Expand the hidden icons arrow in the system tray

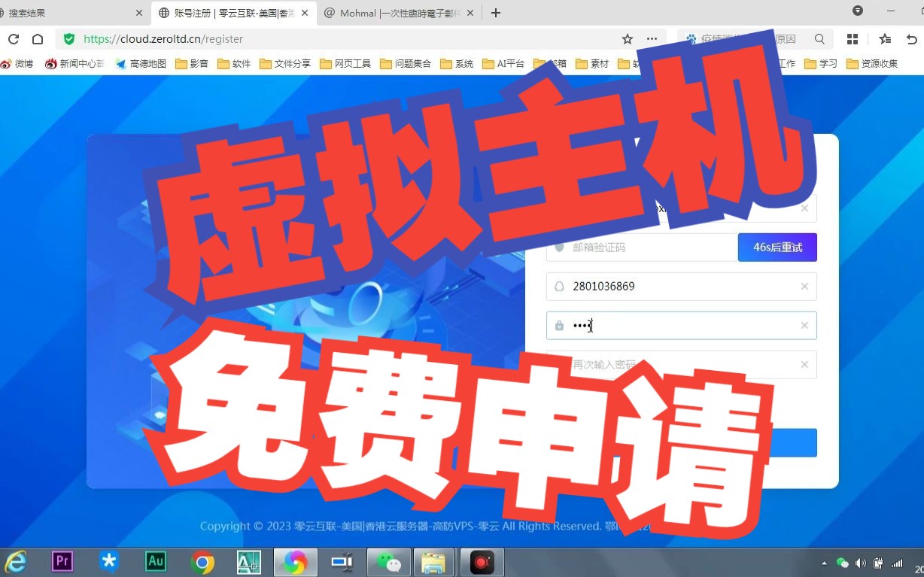825,563
